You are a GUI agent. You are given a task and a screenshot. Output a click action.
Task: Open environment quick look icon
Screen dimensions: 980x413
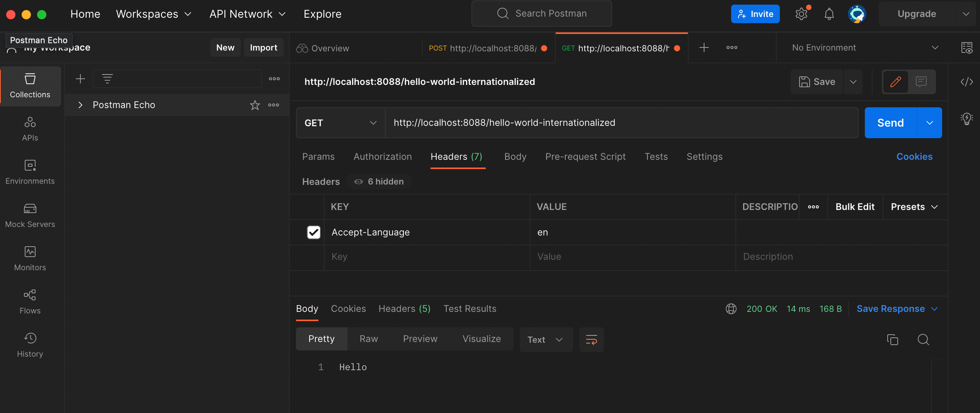point(967,47)
